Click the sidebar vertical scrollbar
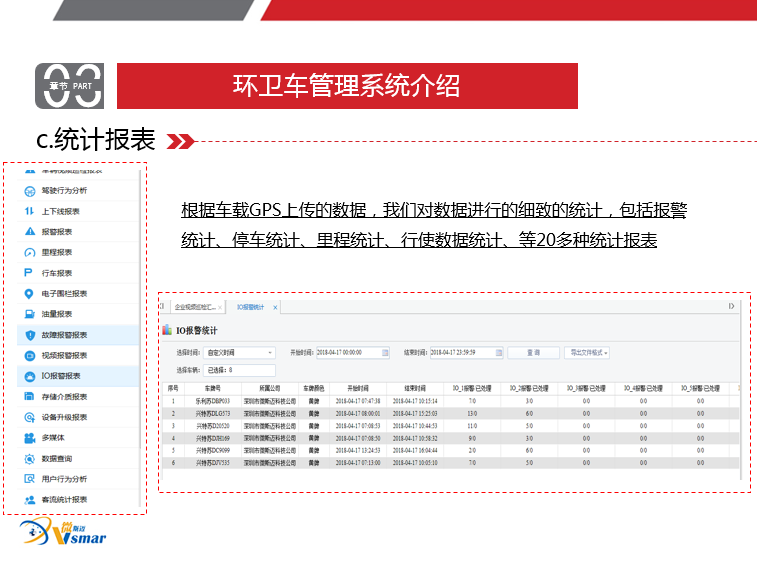757x563 pixels. 141,340
